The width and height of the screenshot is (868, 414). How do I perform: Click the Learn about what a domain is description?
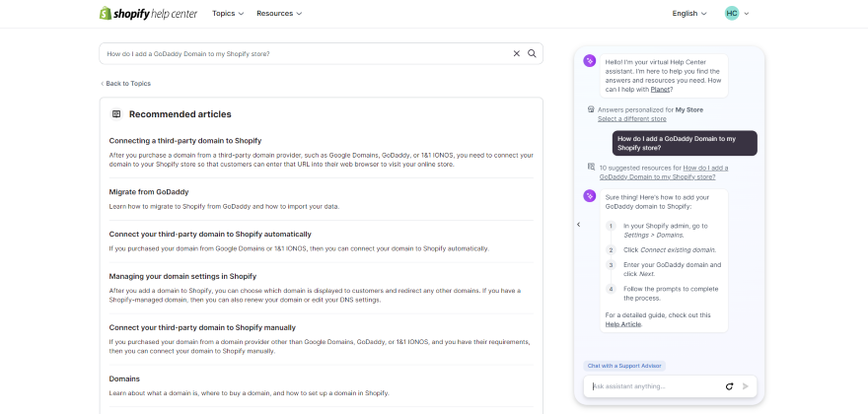tap(250, 393)
